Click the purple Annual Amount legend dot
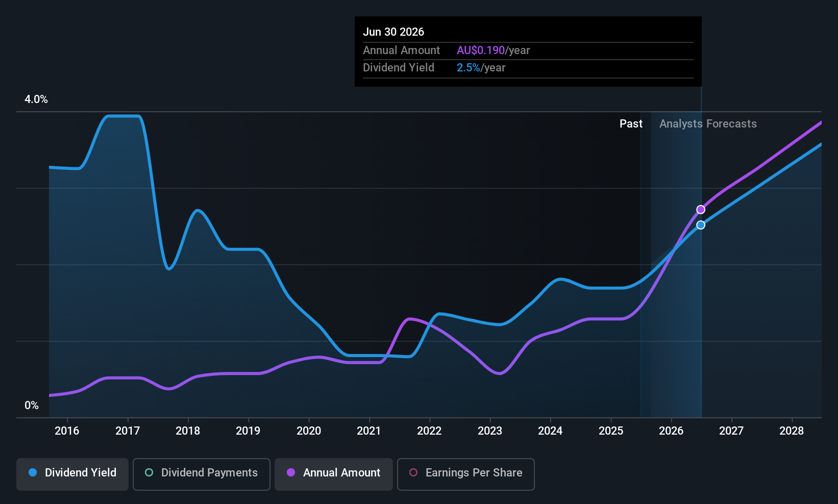Image resolution: width=838 pixels, height=504 pixels. pos(291,472)
